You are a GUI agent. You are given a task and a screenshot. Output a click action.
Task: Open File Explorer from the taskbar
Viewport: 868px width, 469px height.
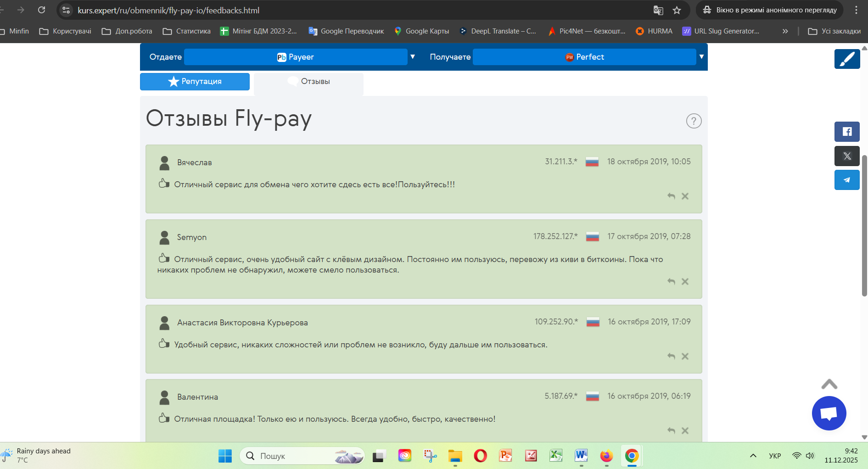(x=455, y=456)
